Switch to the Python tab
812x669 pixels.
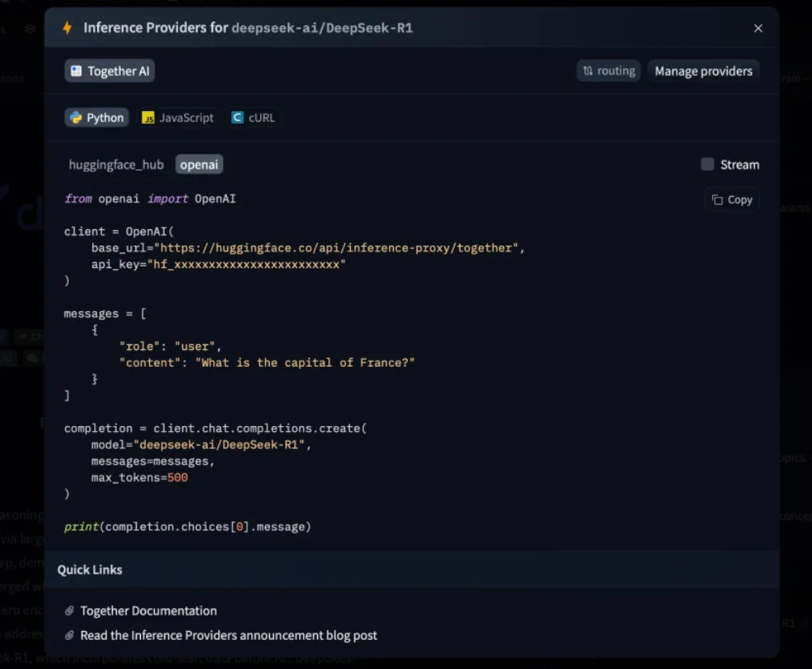tap(96, 117)
